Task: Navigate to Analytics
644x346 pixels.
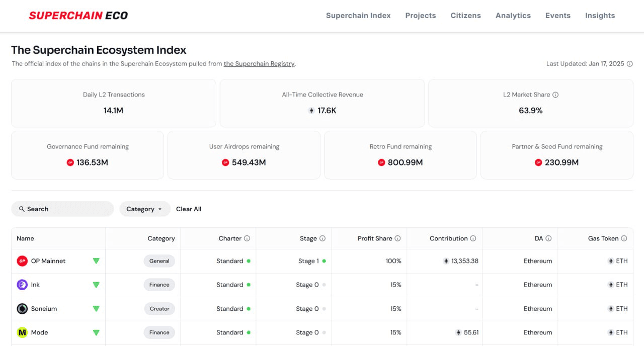Action: [x=513, y=16]
